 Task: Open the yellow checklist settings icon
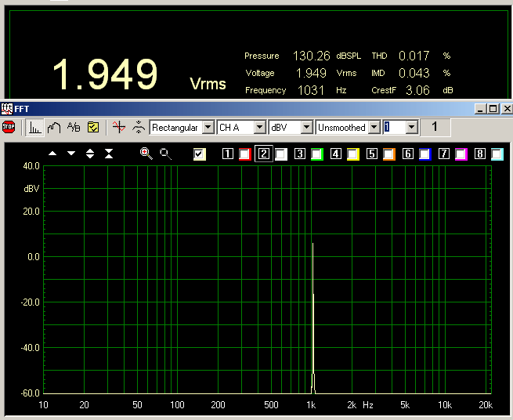93,127
